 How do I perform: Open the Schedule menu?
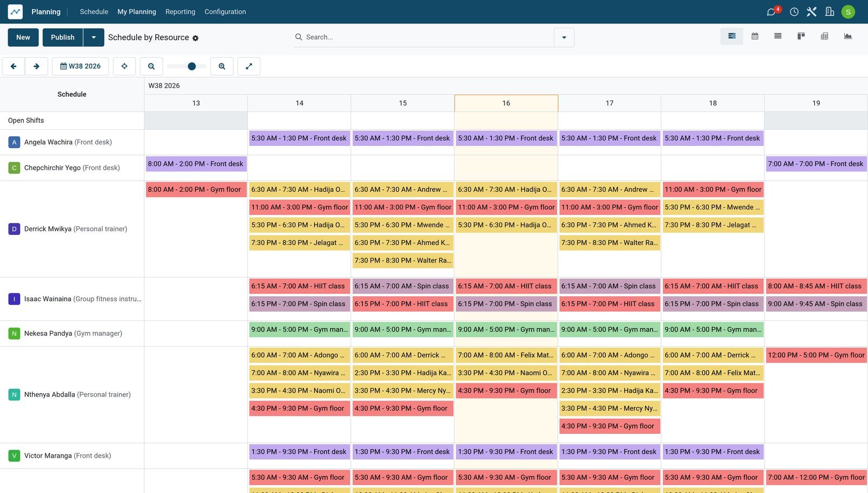click(94, 11)
